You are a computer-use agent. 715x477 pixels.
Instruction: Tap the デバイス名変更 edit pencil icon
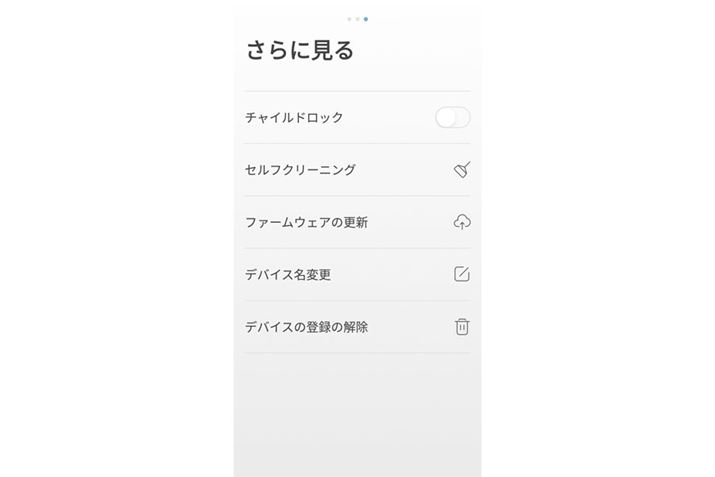(x=461, y=274)
